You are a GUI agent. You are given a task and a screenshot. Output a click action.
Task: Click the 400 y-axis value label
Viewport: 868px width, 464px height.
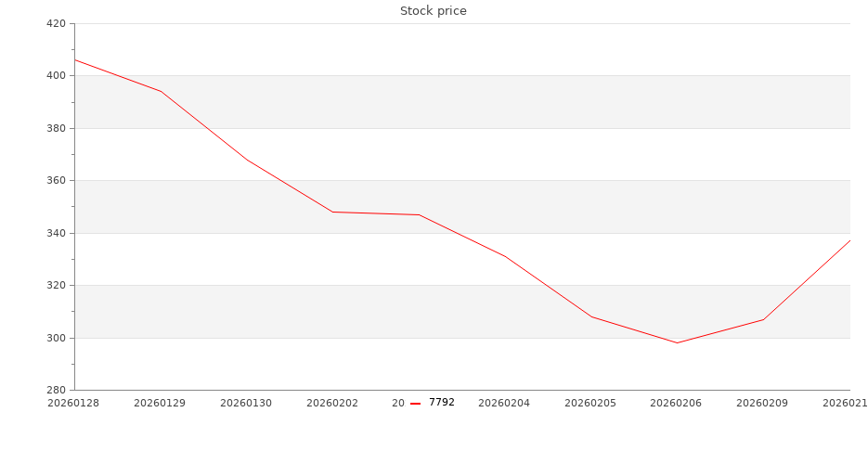point(56,76)
